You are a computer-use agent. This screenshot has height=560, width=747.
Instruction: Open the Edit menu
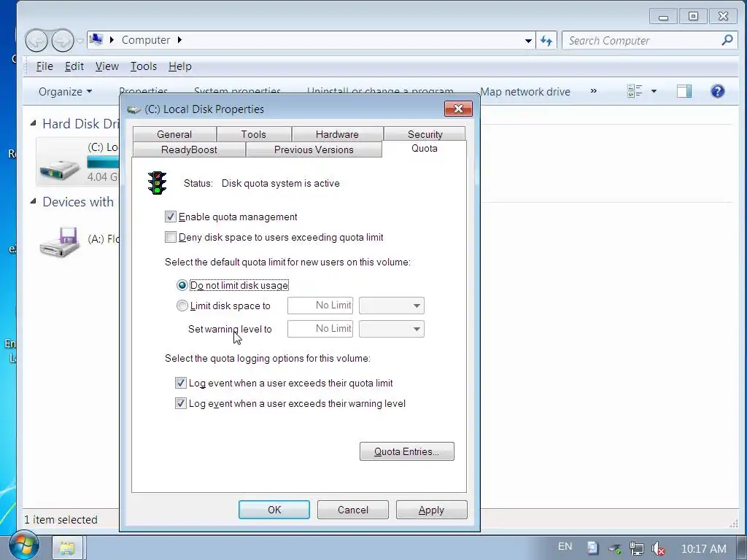[x=74, y=66]
